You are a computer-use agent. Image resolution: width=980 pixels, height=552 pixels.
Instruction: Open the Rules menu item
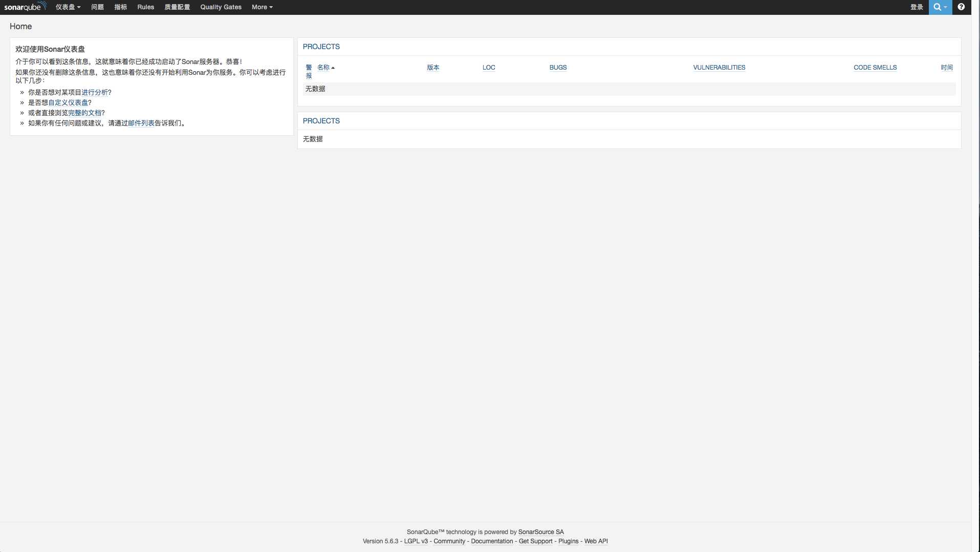point(145,7)
